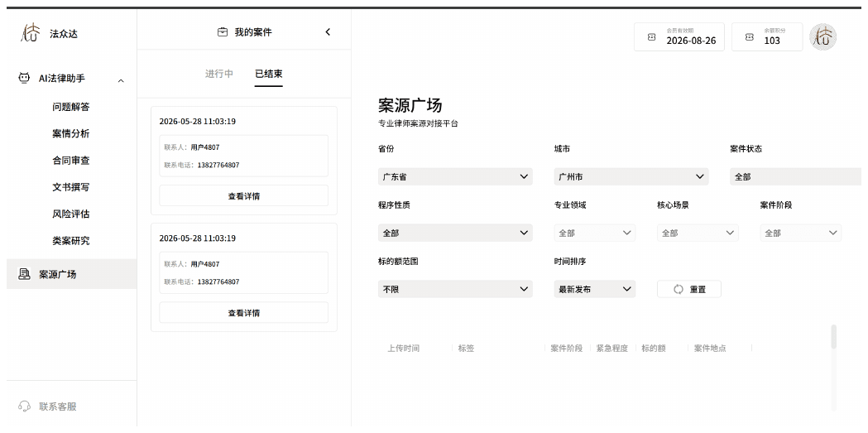
Task: Click the 案件地点 column header
Action: (710, 349)
